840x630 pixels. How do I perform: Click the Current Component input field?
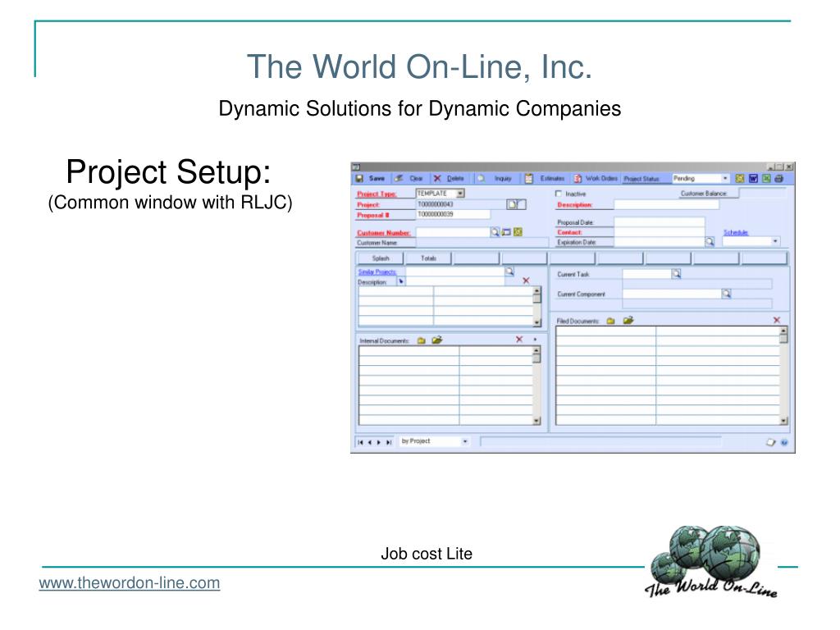(x=672, y=294)
